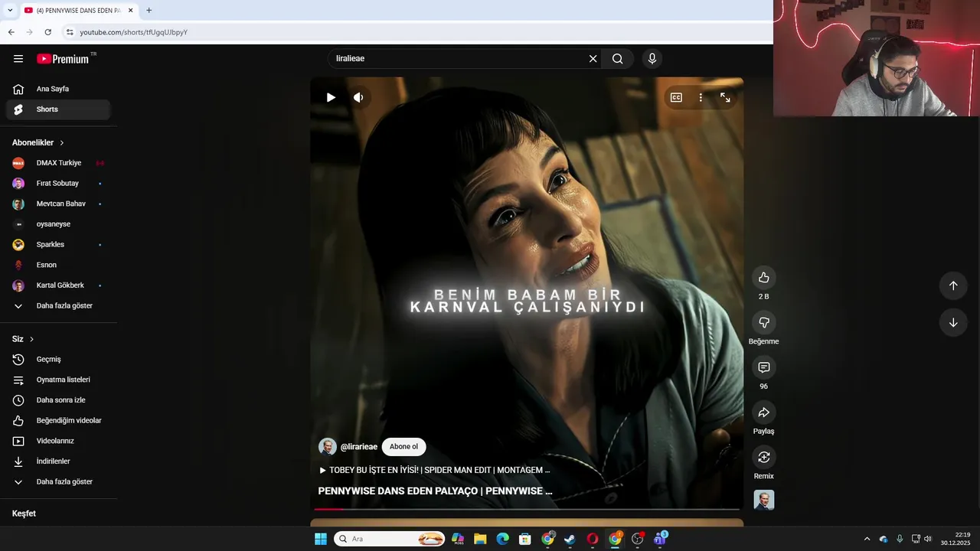Open Geçmiş history
980x551 pixels.
58,360
